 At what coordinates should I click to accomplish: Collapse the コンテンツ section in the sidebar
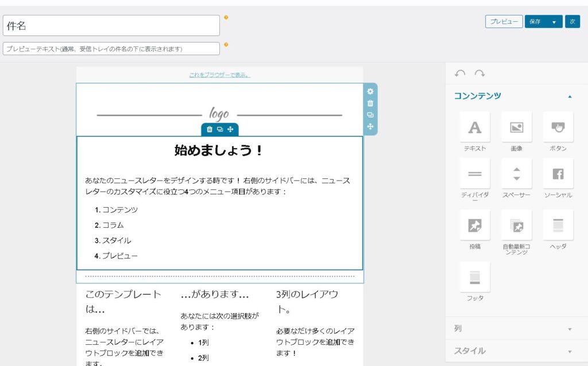pos(570,96)
